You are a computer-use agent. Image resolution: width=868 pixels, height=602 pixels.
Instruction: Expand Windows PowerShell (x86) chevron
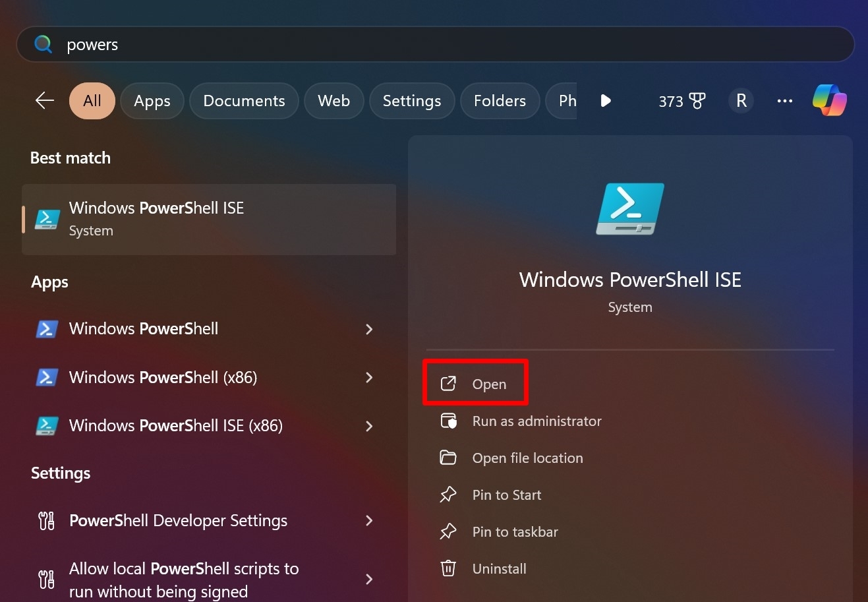click(369, 377)
